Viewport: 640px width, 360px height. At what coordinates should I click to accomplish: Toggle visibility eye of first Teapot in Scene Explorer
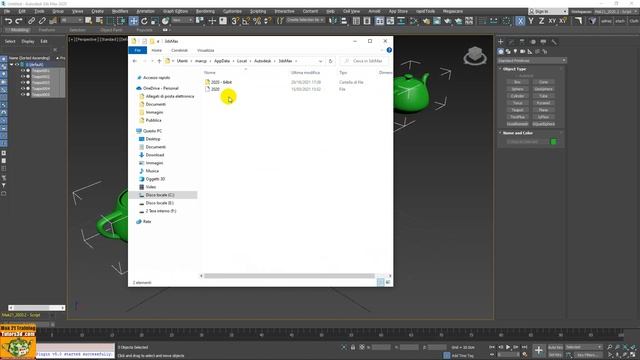pyautogui.click(x=22, y=71)
